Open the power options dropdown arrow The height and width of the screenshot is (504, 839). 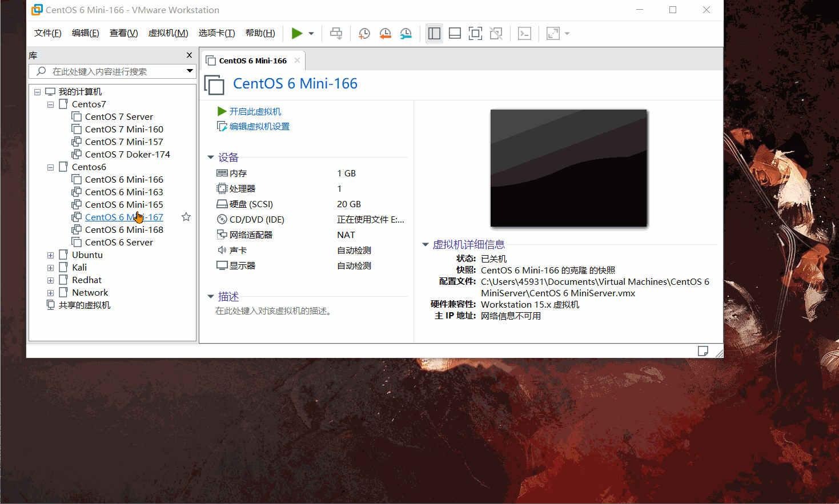pos(311,34)
